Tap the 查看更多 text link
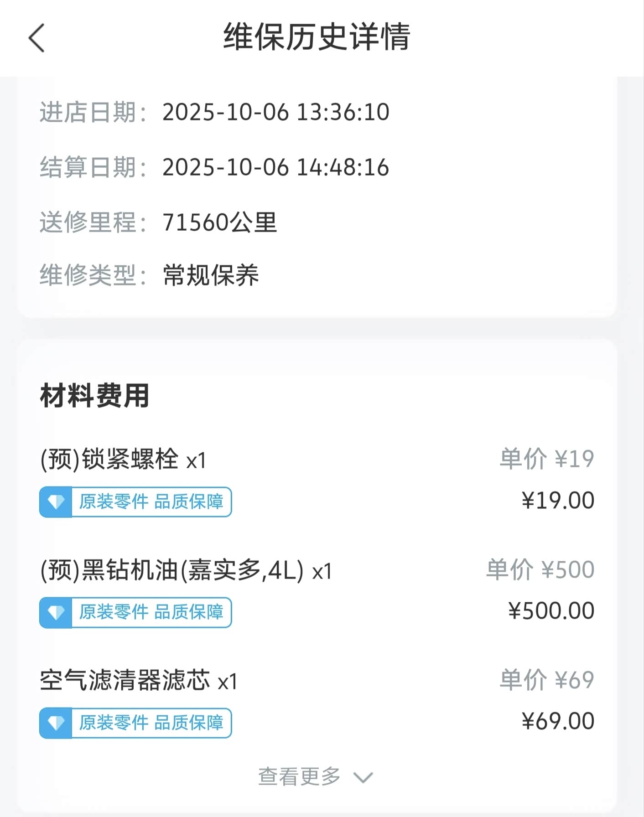 click(x=299, y=776)
